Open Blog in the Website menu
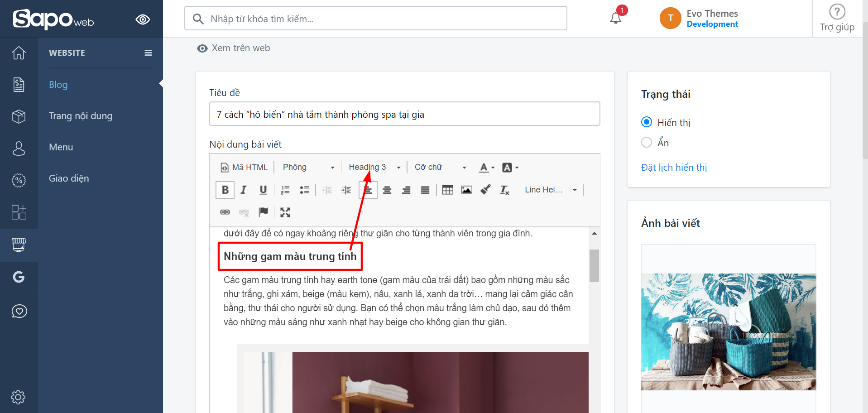Image resolution: width=868 pixels, height=413 pixels. pos(58,85)
